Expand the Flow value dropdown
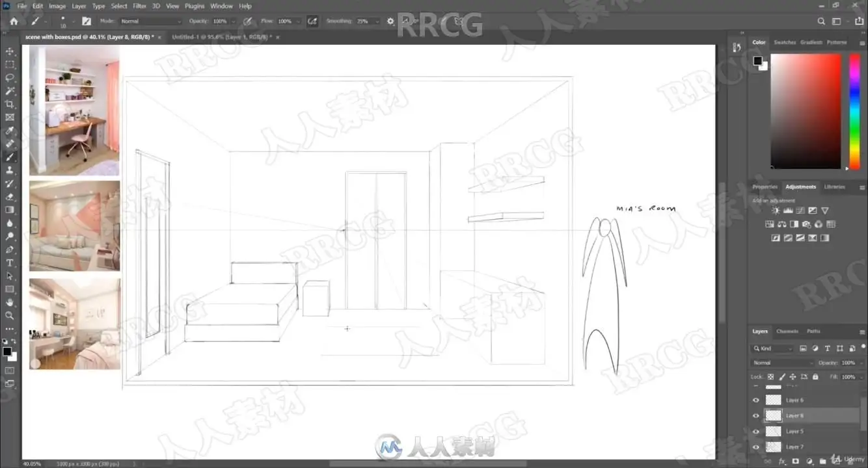The width and height of the screenshot is (868, 468). tap(299, 21)
